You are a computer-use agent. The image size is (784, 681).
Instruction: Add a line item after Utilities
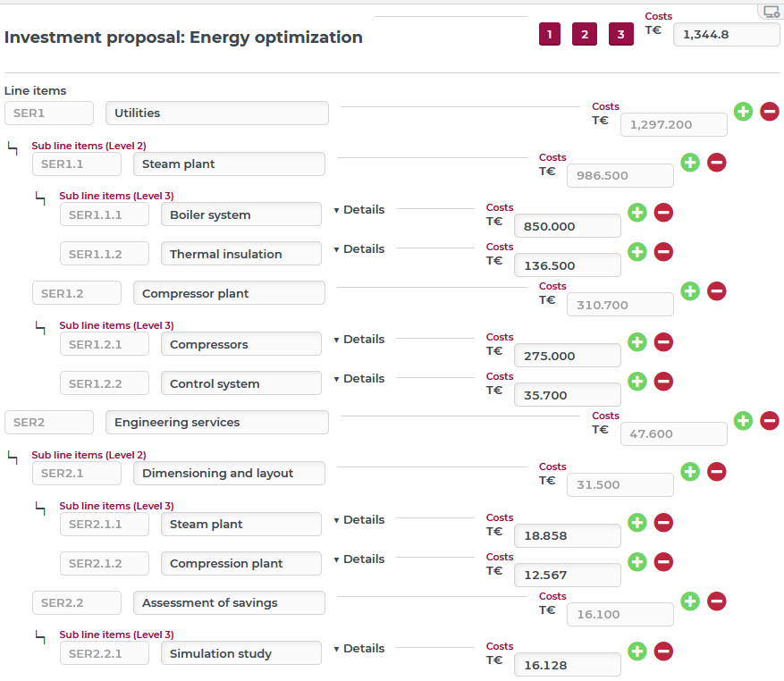pyautogui.click(x=743, y=111)
